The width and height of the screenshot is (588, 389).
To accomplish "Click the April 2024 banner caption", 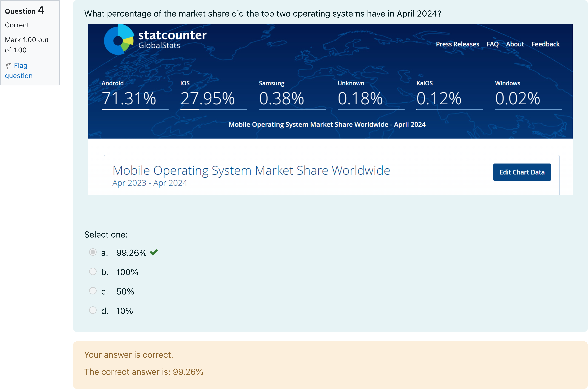I will (327, 125).
